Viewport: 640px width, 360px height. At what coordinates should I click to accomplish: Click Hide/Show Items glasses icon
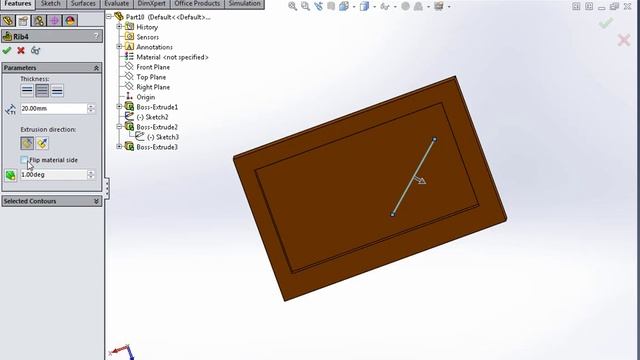384,6
